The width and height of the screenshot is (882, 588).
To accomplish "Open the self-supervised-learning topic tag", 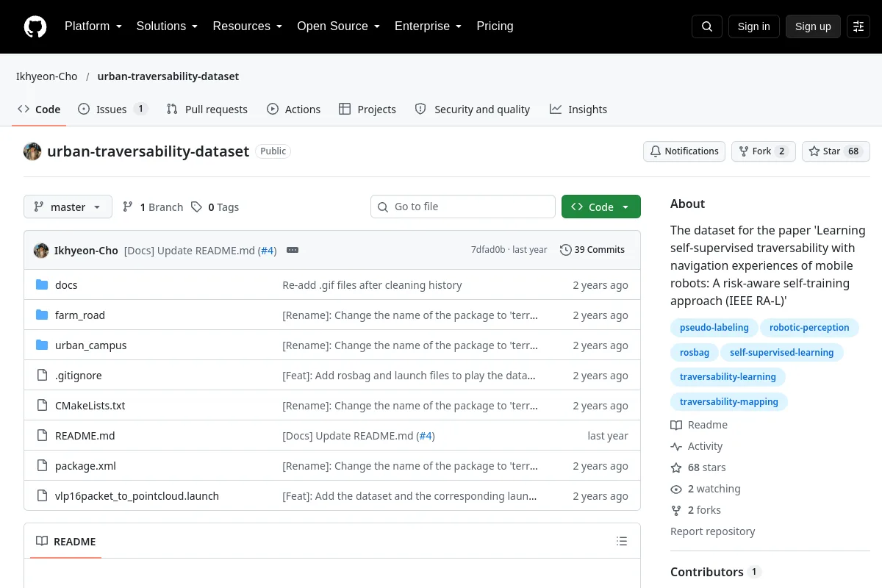I will 782,353.
